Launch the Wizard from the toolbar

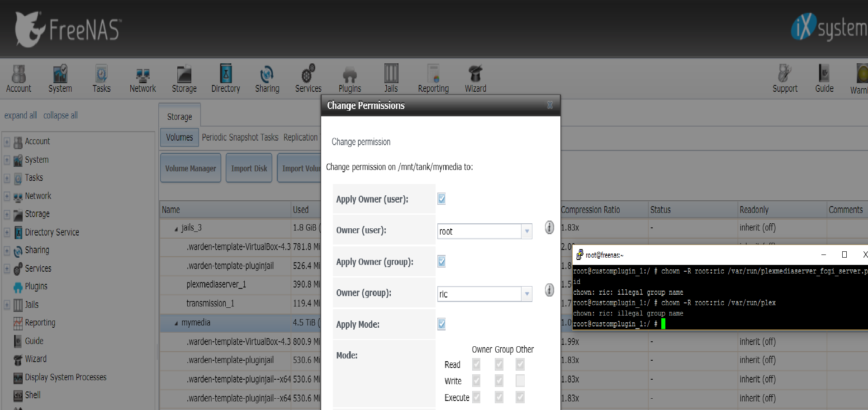click(475, 79)
